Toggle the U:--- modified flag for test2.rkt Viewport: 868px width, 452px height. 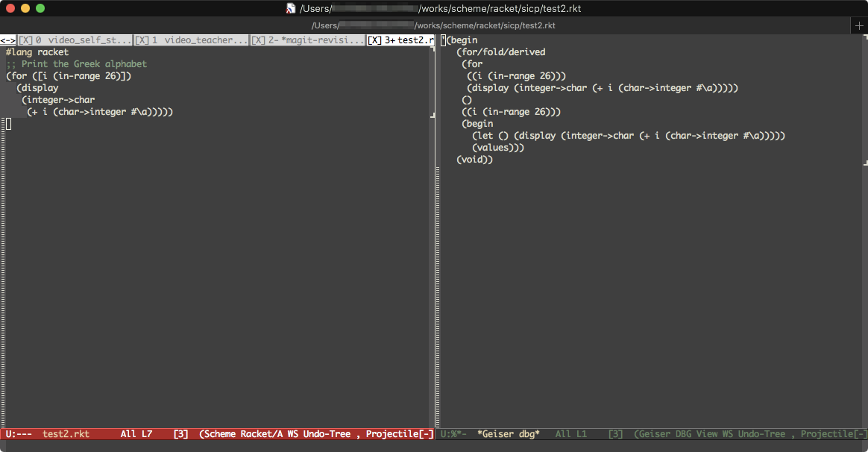pyautogui.click(x=19, y=434)
